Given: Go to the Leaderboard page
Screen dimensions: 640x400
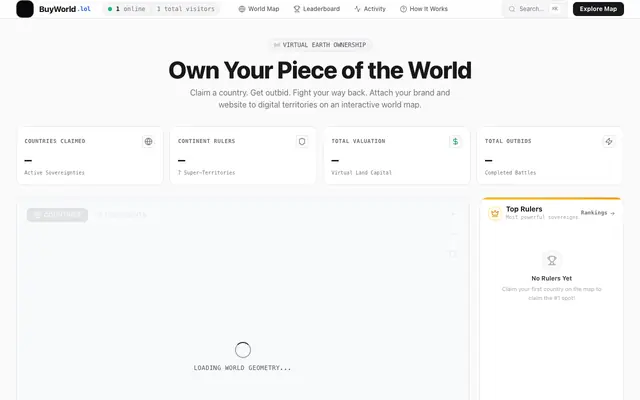Looking at the screenshot, I should 317,9.
